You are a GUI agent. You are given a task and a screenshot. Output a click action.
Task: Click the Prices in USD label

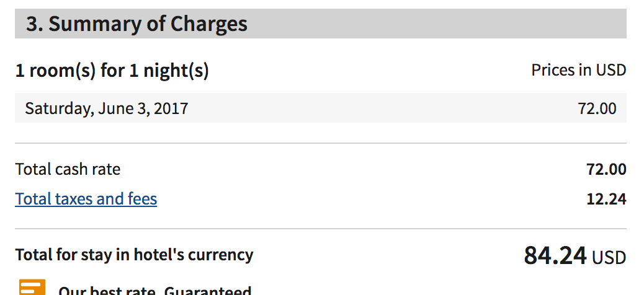coord(579,70)
